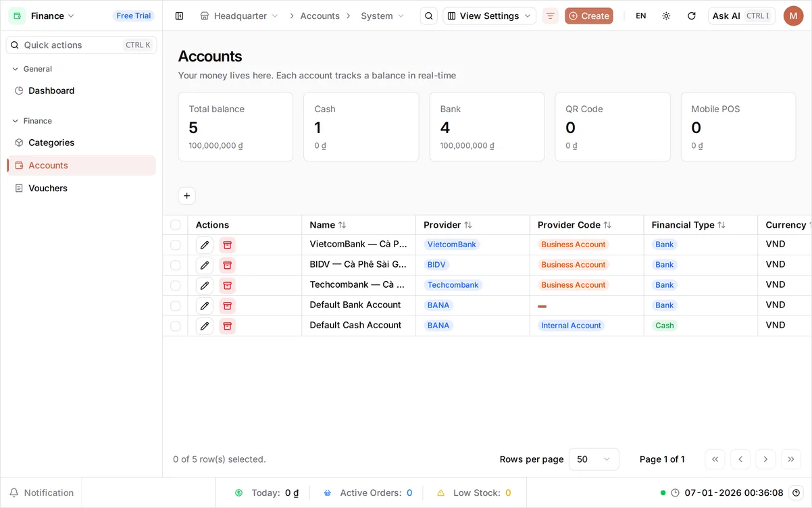The image size is (812, 508).
Task: Open Vouchers in sidebar
Action: pyautogui.click(x=81, y=188)
